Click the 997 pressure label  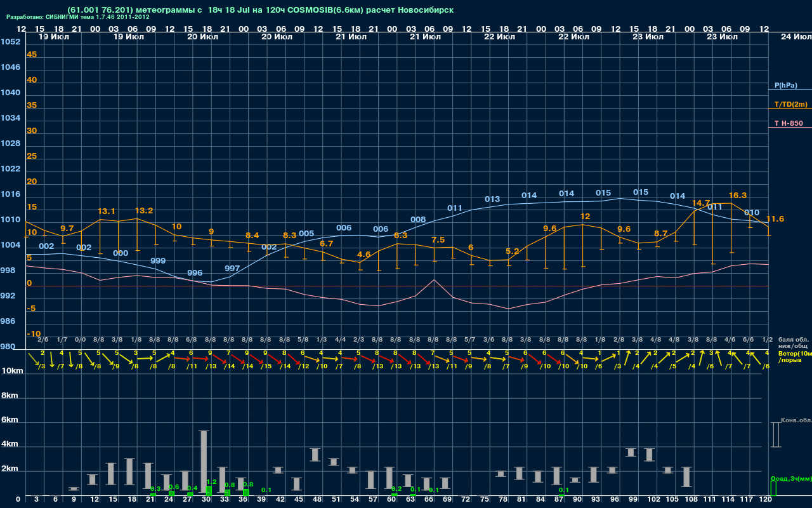click(x=232, y=269)
